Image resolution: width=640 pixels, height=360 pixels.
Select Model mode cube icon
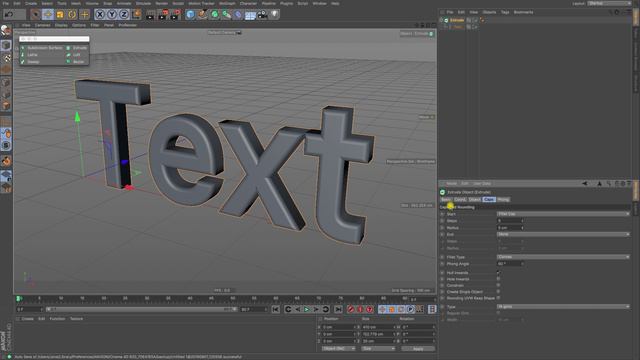click(6, 45)
